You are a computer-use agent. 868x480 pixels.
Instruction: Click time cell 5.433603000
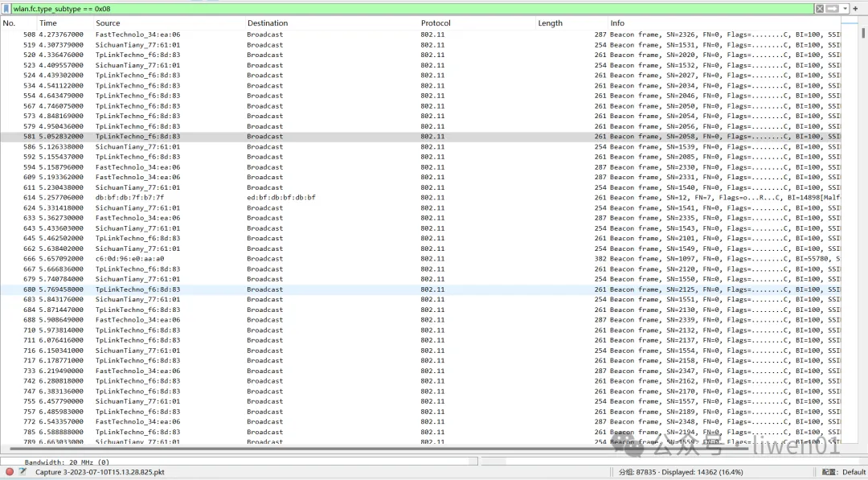point(61,228)
